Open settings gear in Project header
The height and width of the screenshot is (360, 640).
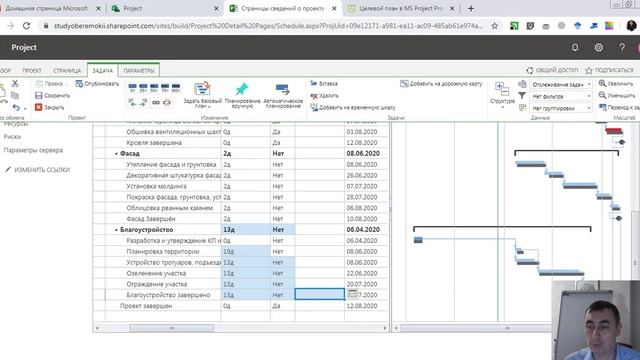[x=598, y=47]
